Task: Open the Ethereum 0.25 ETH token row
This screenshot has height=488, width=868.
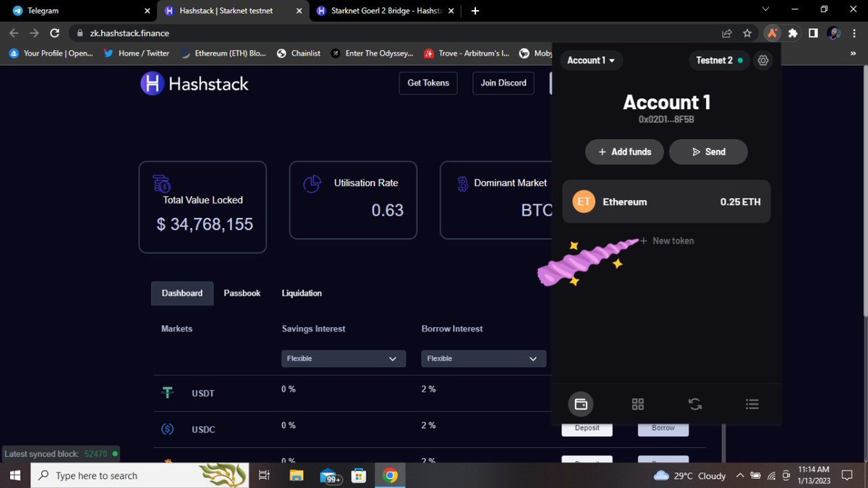Action: 666,201
